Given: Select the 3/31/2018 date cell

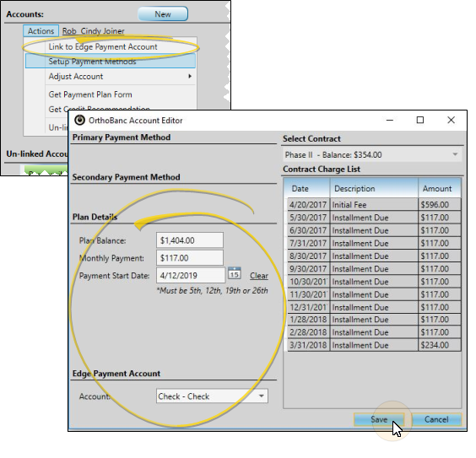Looking at the screenshot, I should click(308, 345).
